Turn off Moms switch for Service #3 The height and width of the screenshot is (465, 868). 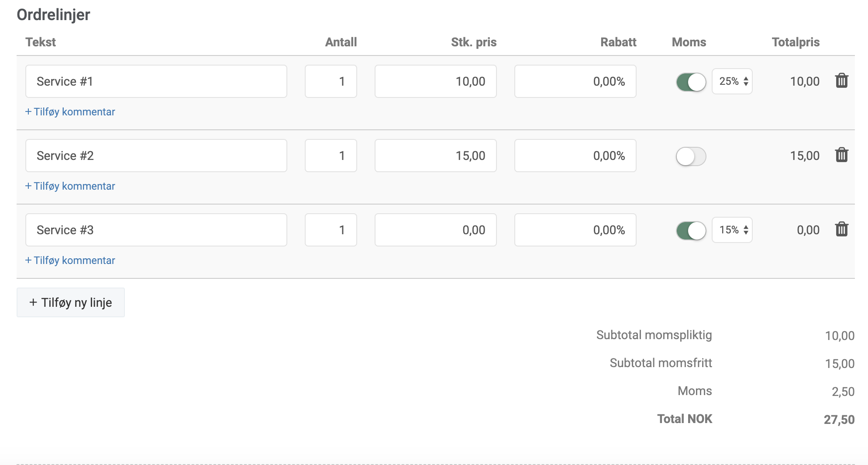click(691, 230)
